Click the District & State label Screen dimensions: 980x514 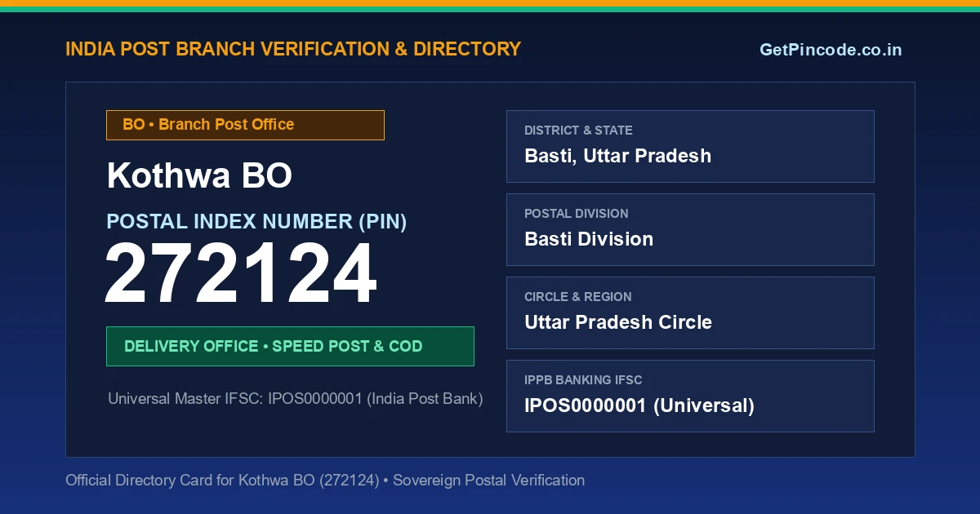click(x=578, y=131)
